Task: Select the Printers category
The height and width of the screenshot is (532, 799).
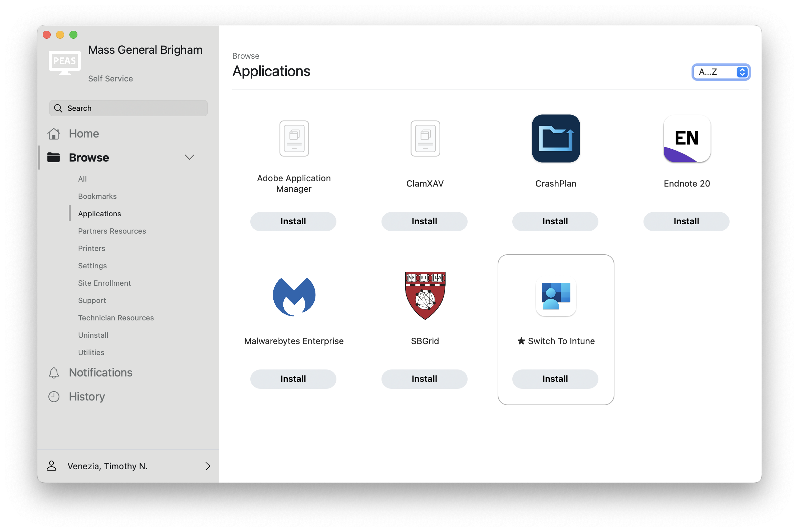Action: pos(91,248)
